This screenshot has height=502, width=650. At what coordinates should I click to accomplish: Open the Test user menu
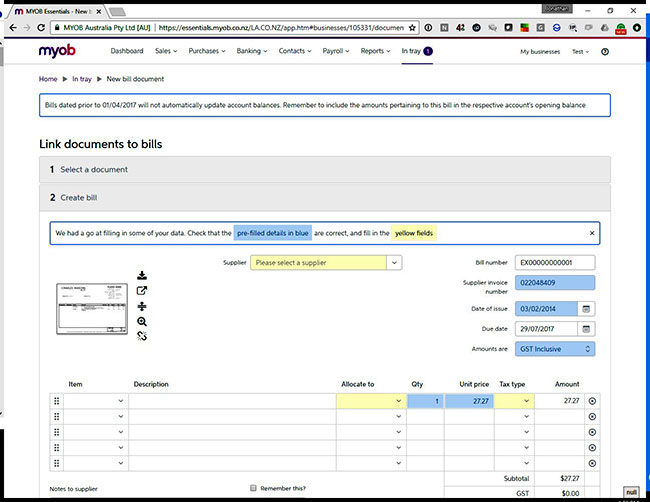pyautogui.click(x=580, y=52)
